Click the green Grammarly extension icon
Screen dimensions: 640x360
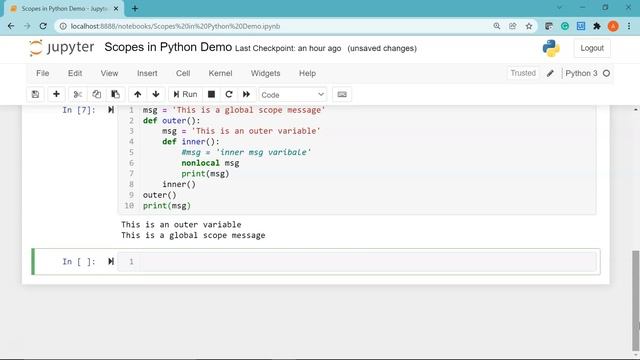565,26
